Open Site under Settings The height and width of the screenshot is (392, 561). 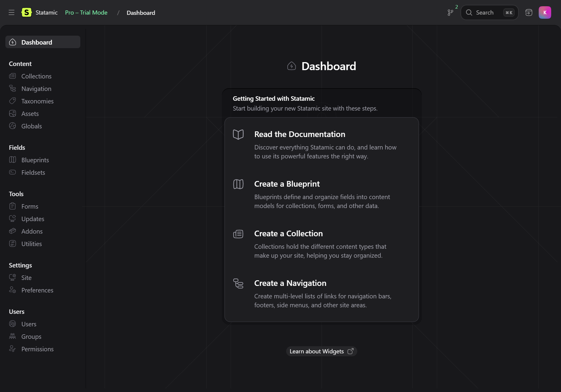click(43, 278)
